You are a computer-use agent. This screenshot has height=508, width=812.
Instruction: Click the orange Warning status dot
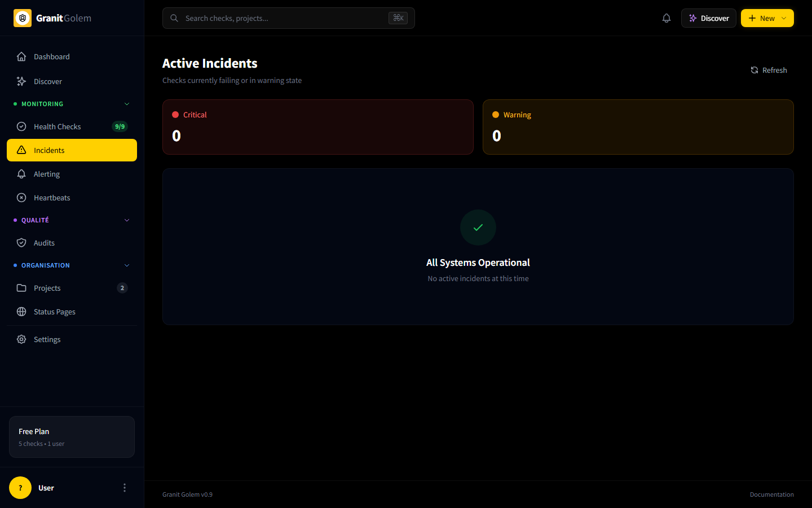(496, 115)
